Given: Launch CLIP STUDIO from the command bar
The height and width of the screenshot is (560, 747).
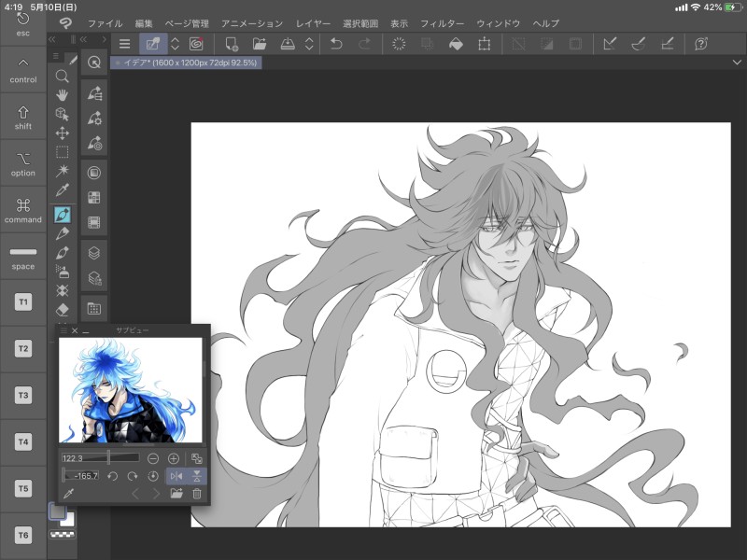Looking at the screenshot, I should point(196,44).
